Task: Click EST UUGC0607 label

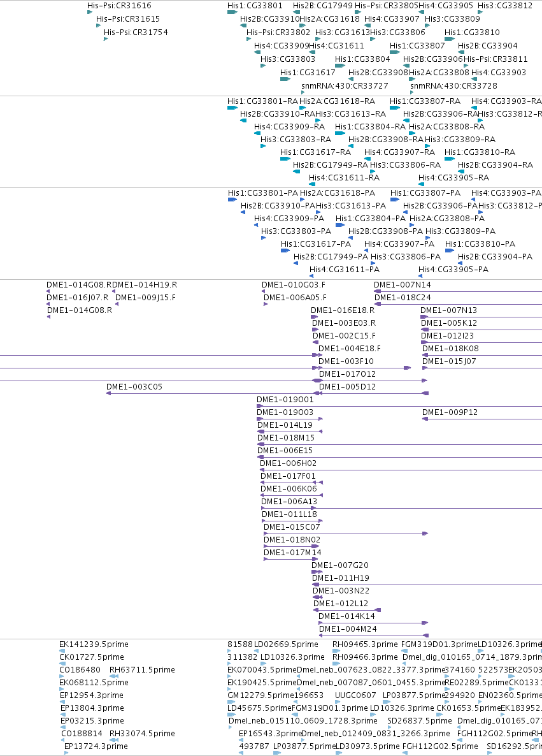Action: tap(355, 695)
